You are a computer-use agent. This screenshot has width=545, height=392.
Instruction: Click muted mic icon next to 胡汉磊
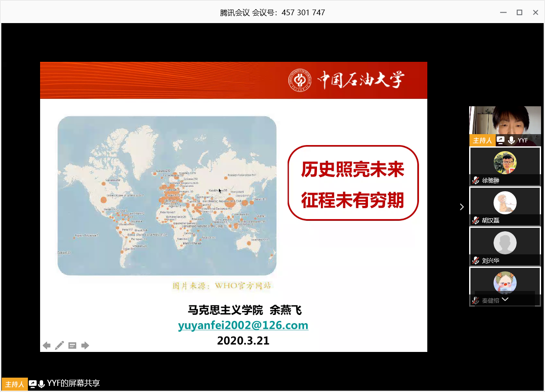pos(476,220)
